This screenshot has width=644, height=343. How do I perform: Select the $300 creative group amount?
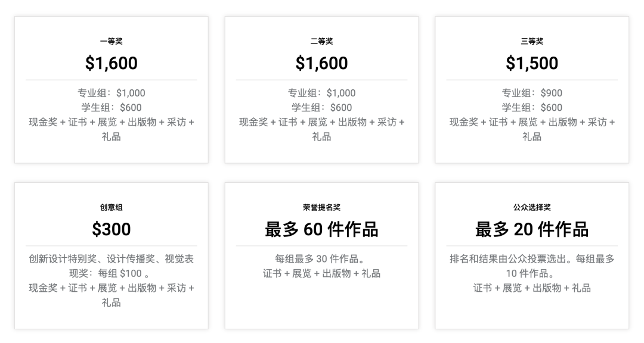tap(112, 229)
